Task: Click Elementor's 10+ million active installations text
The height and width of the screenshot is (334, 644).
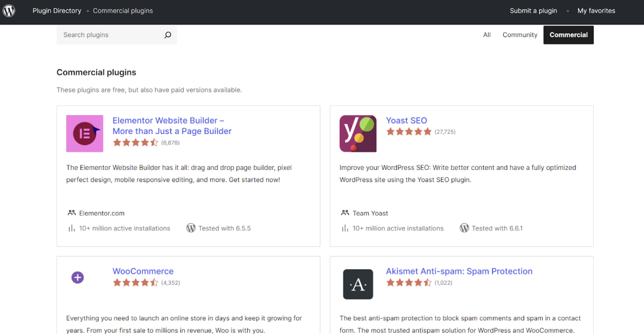Action: click(125, 228)
